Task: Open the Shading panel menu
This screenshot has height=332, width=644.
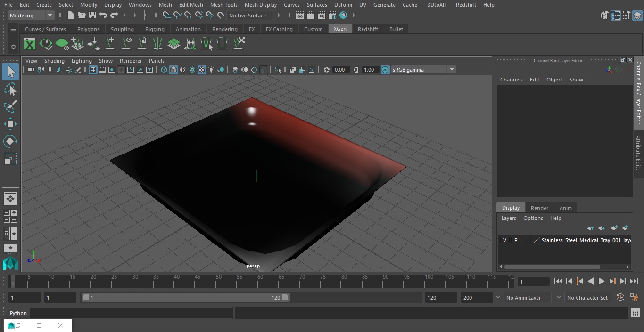Action: click(x=54, y=61)
